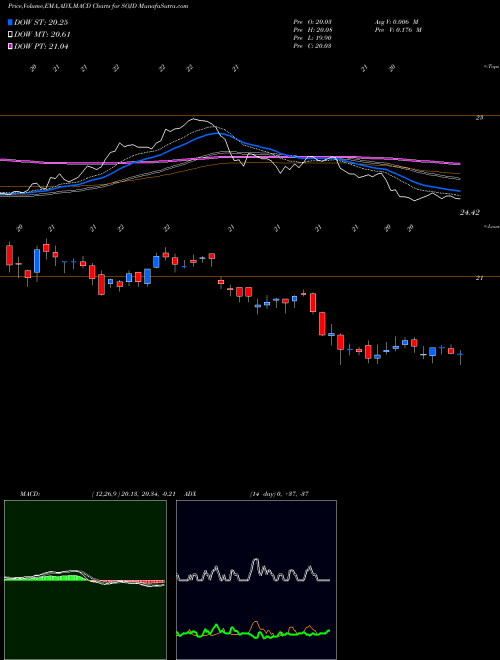Click the 'Pre L: 19.90' value

coord(312,38)
